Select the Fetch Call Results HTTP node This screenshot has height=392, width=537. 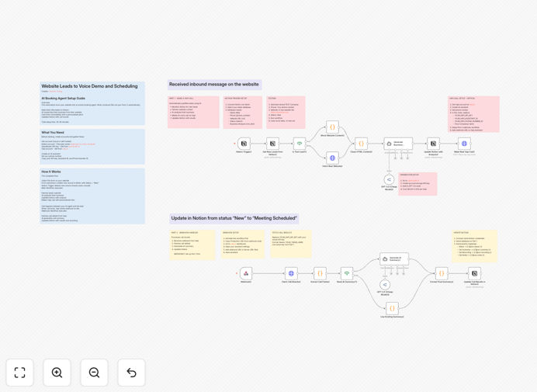tap(291, 273)
